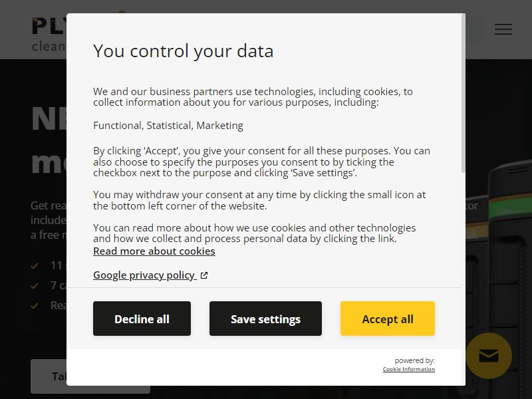Click external-link icon beside Google privacy policy
The image size is (532, 399).
[x=204, y=275]
